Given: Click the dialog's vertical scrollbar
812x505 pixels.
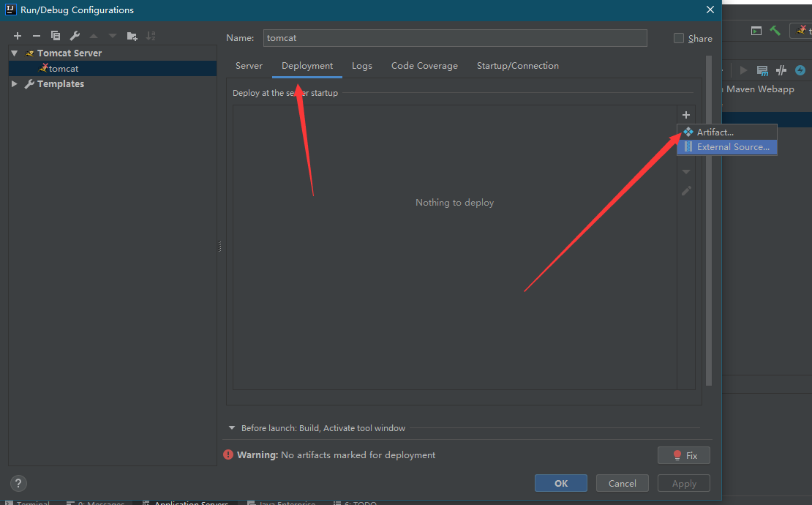Looking at the screenshot, I should point(709,220).
